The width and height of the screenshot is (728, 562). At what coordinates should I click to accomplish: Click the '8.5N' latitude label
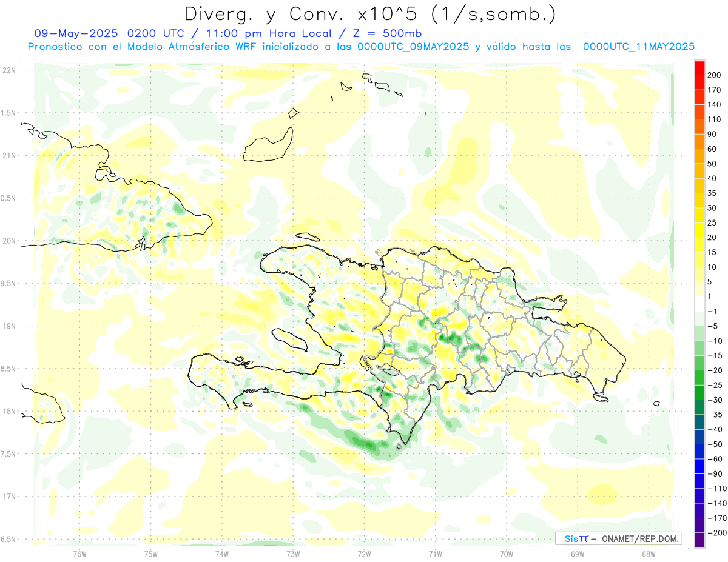9,369
